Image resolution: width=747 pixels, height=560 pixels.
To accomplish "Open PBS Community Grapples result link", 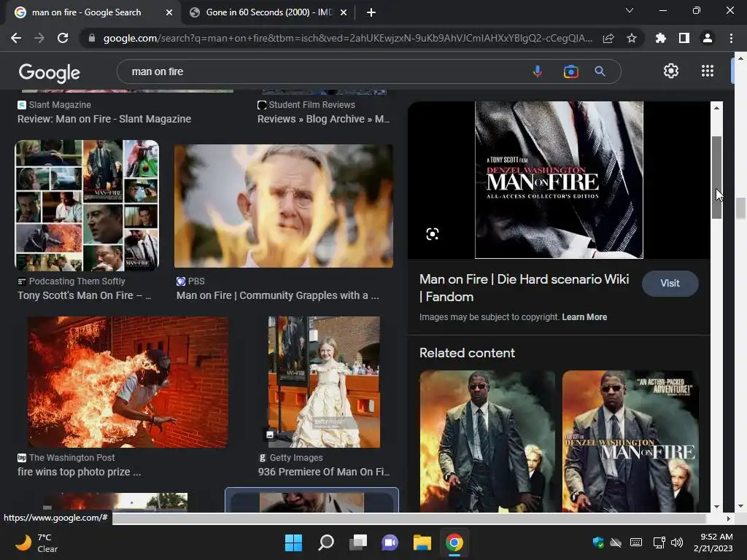I will pyautogui.click(x=278, y=296).
